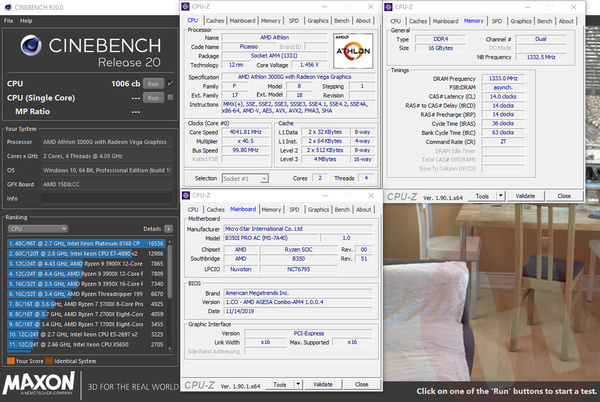Open the Help menu in Cinebench
Viewport: 600px width, 402px height.
26,21
